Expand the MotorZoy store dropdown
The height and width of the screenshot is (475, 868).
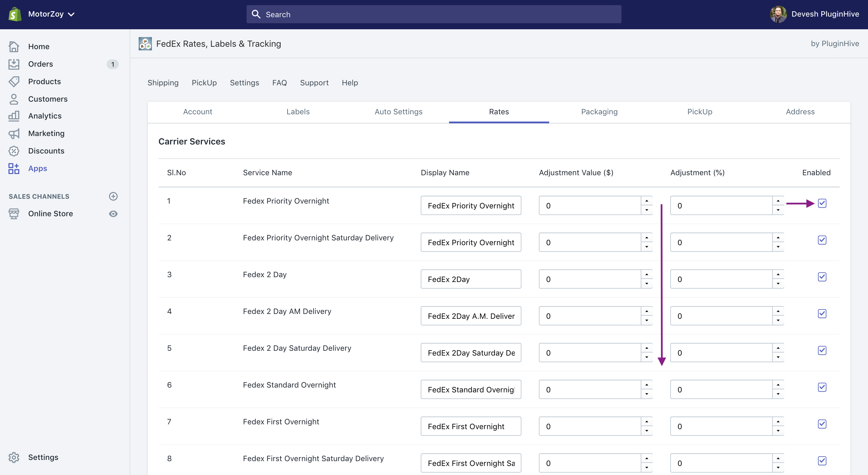coord(51,14)
